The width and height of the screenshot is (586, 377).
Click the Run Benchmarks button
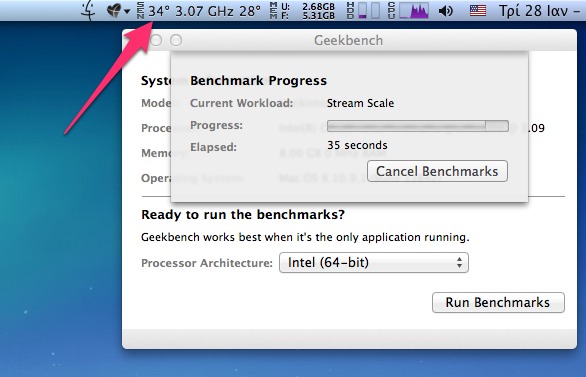point(498,302)
